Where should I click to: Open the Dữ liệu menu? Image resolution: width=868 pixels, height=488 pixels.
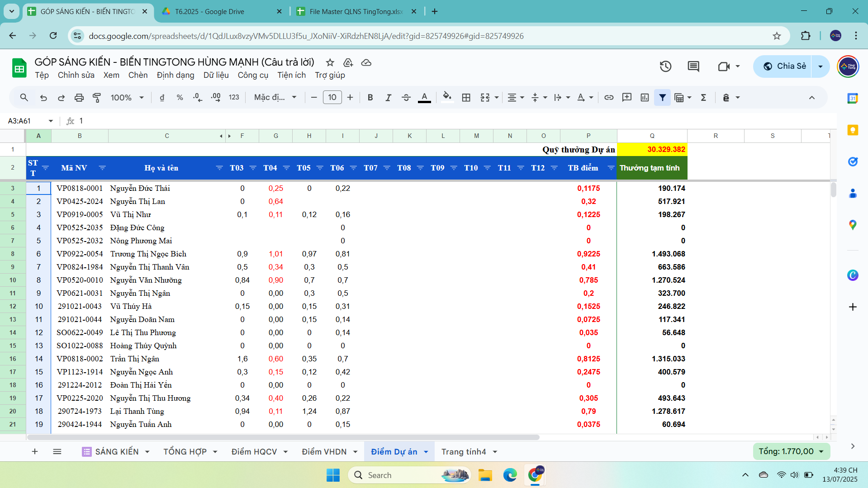tap(216, 75)
